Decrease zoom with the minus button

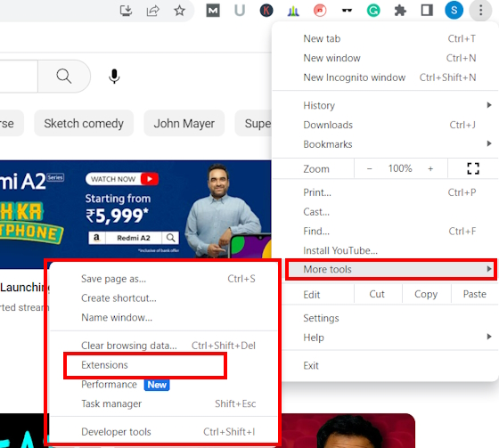(x=370, y=168)
